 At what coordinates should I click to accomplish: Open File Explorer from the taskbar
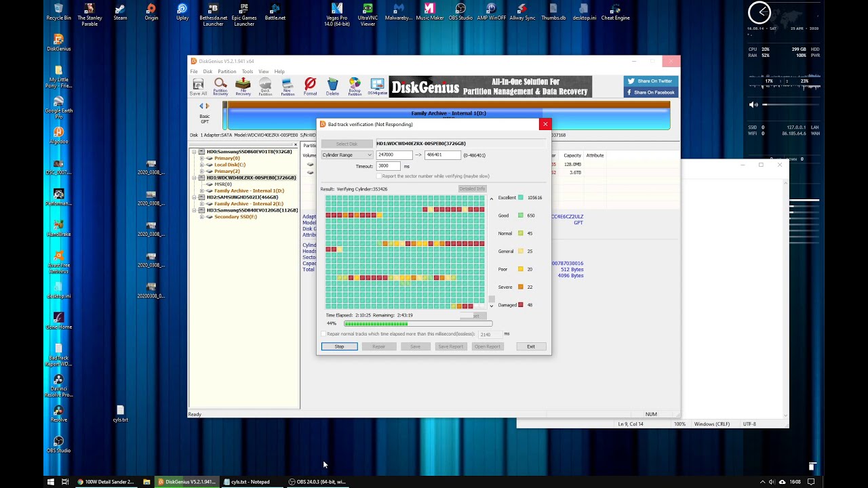point(146,482)
